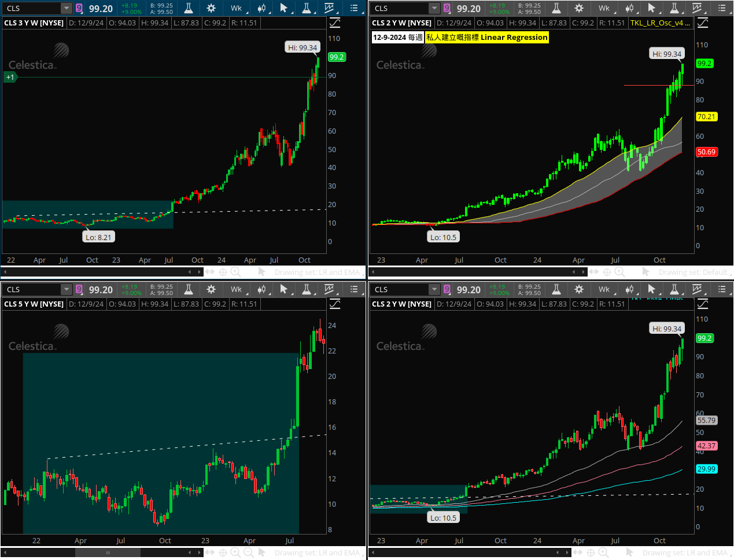734x560 pixels.
Task: Open candlestick chart style dropdown in bottom-left chart
Action: click(262, 289)
